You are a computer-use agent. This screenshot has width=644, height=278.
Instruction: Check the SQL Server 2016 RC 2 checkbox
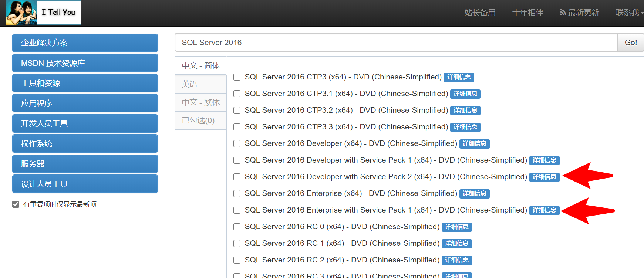click(x=237, y=260)
